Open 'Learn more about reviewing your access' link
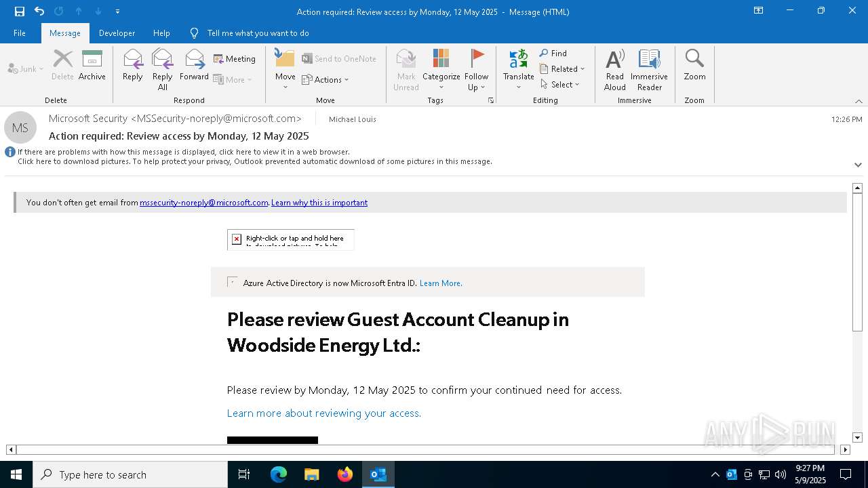The height and width of the screenshot is (488, 868). 324,413
